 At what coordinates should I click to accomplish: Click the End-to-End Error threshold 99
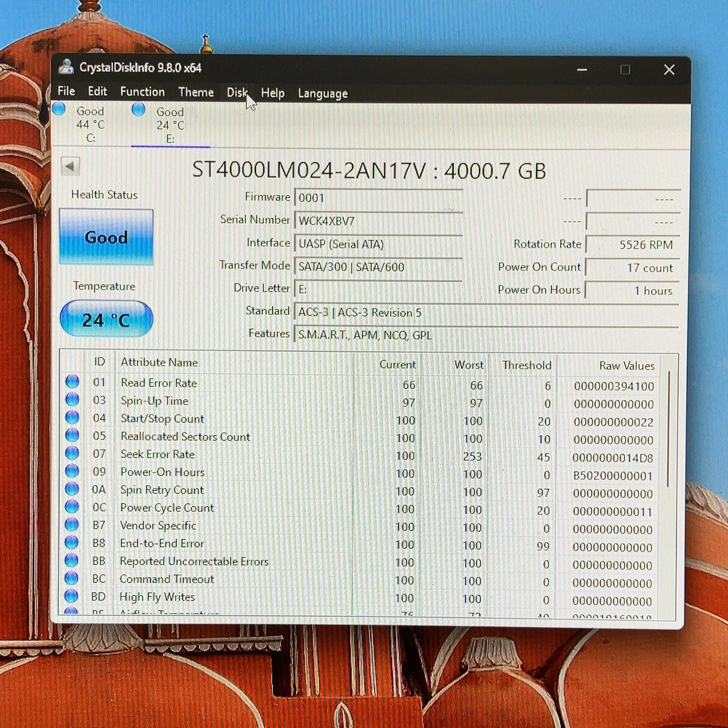pyautogui.click(x=543, y=547)
